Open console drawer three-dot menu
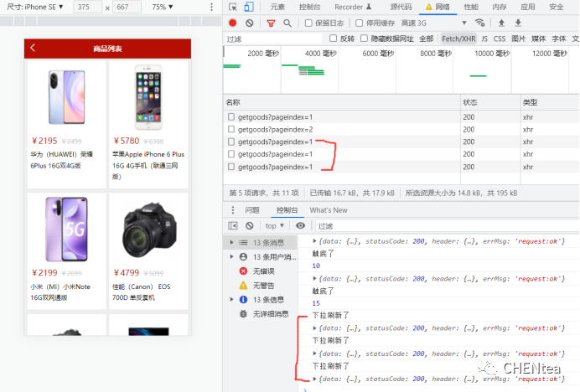The image size is (580, 392). point(233,210)
